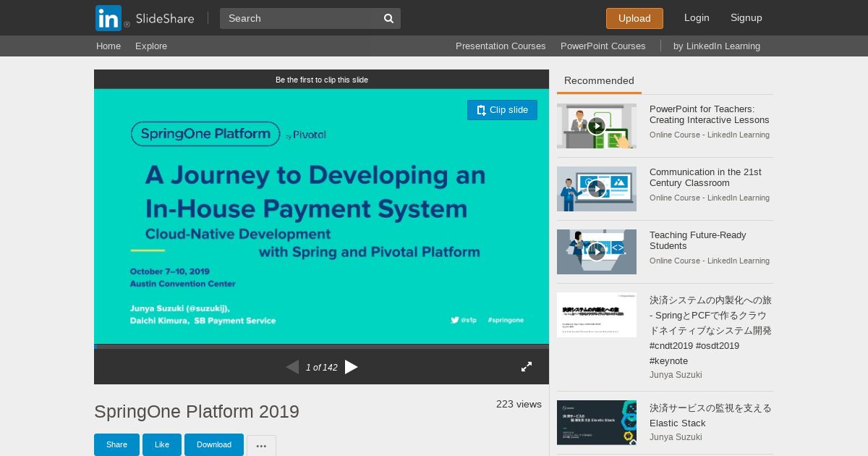Click the Clip slide button

(x=502, y=110)
